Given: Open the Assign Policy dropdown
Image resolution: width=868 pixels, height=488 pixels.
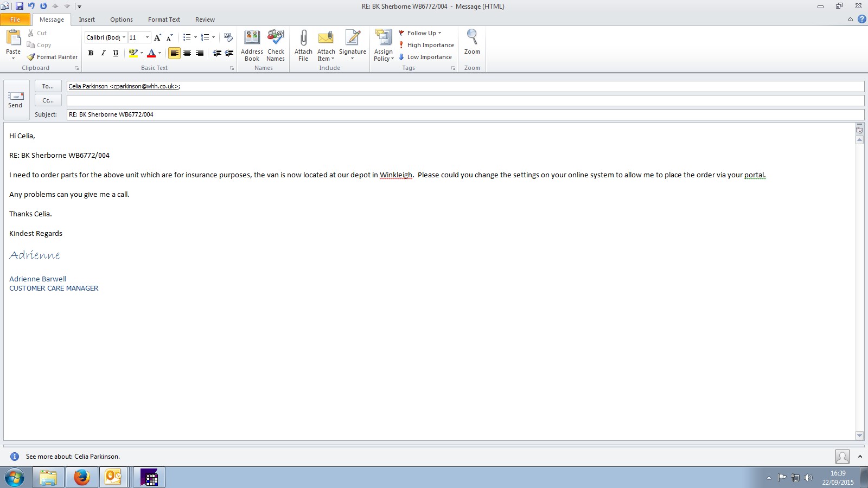Looking at the screenshot, I should pos(384,46).
